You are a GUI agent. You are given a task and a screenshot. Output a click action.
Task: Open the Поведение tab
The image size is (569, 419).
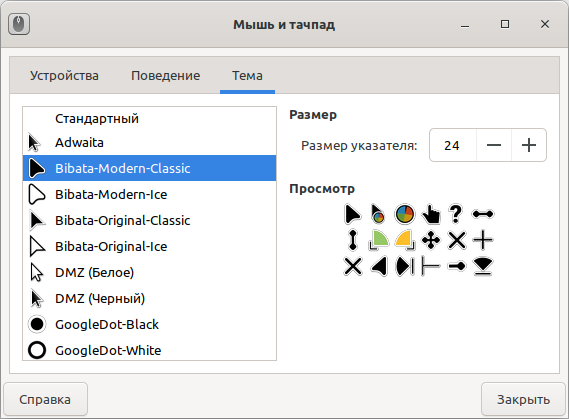click(x=165, y=75)
